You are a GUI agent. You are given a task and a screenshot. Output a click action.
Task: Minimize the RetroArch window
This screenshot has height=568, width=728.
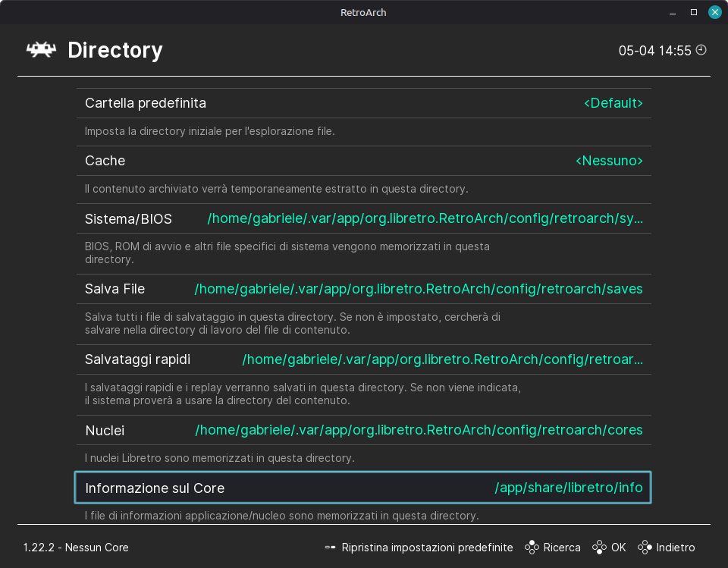(x=673, y=13)
